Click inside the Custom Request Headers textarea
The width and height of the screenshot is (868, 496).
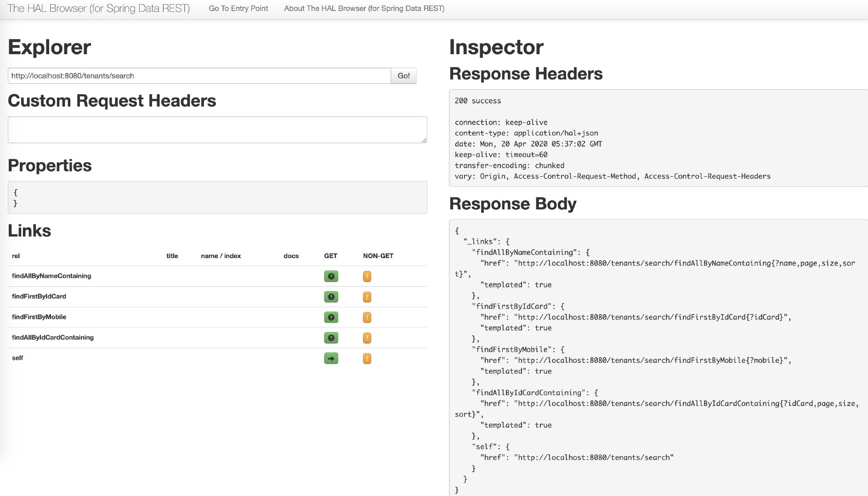pos(216,130)
